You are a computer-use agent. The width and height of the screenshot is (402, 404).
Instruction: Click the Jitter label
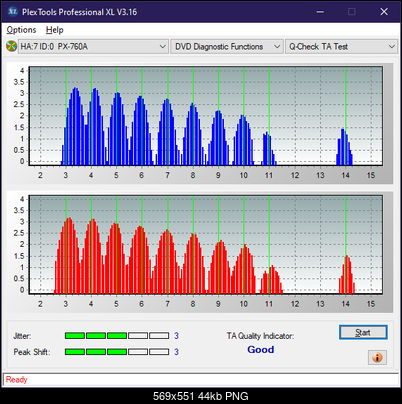(x=22, y=336)
